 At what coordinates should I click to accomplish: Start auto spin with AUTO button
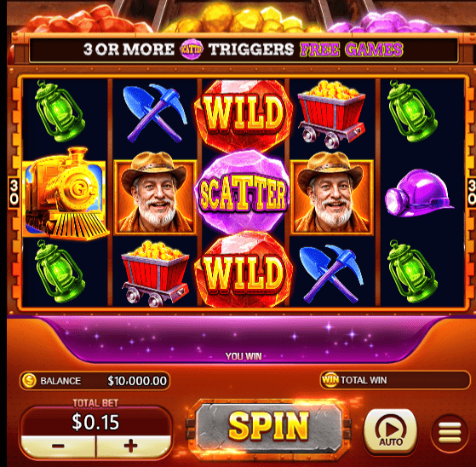click(x=390, y=430)
